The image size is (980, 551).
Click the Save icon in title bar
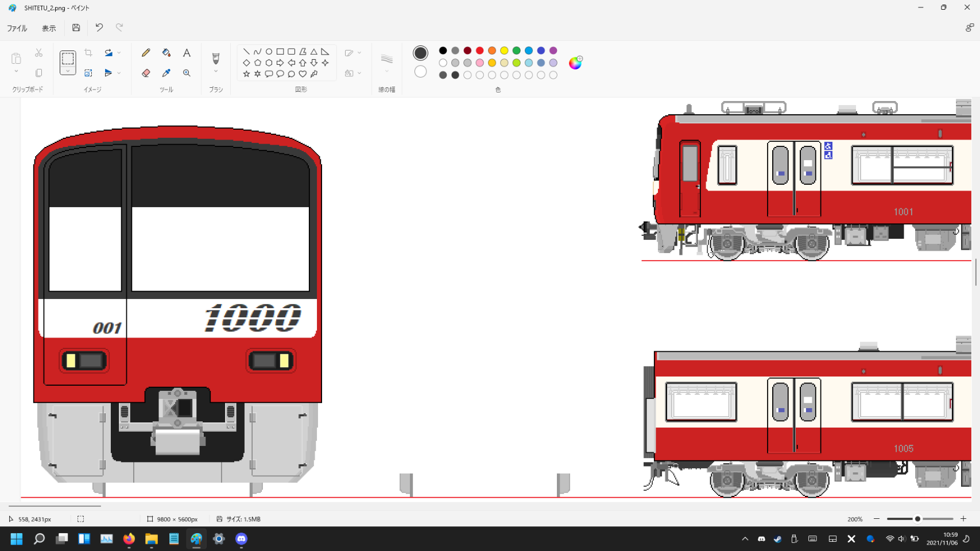pyautogui.click(x=76, y=28)
